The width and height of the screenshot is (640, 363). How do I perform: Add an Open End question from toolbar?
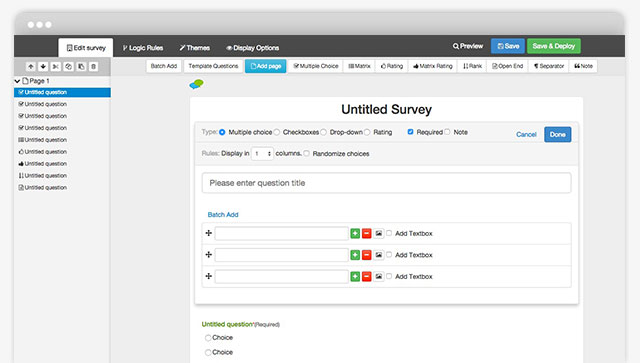(507, 66)
